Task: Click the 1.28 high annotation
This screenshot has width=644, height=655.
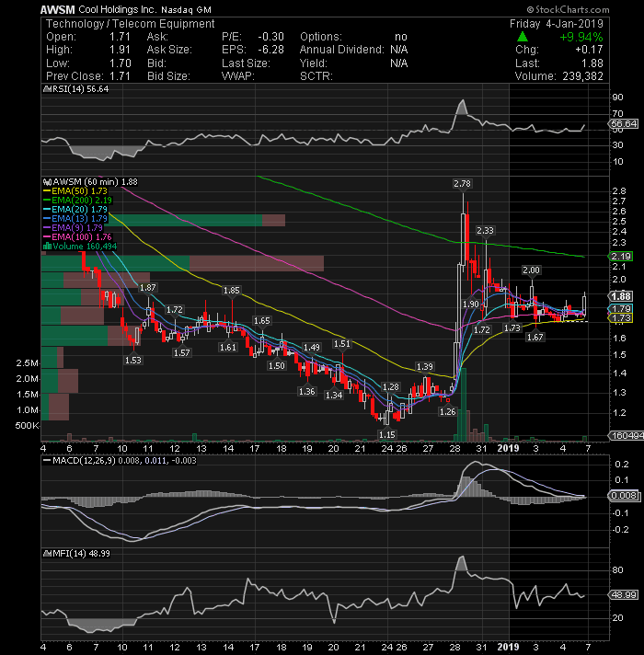Action: 391,387
